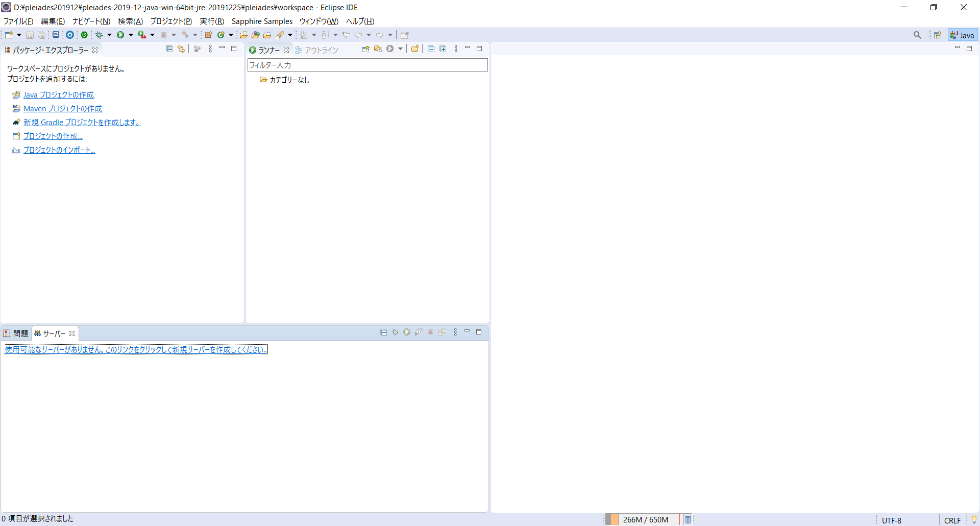
Task: Open the Debug configurations dropdown arrow
Action: click(109, 35)
